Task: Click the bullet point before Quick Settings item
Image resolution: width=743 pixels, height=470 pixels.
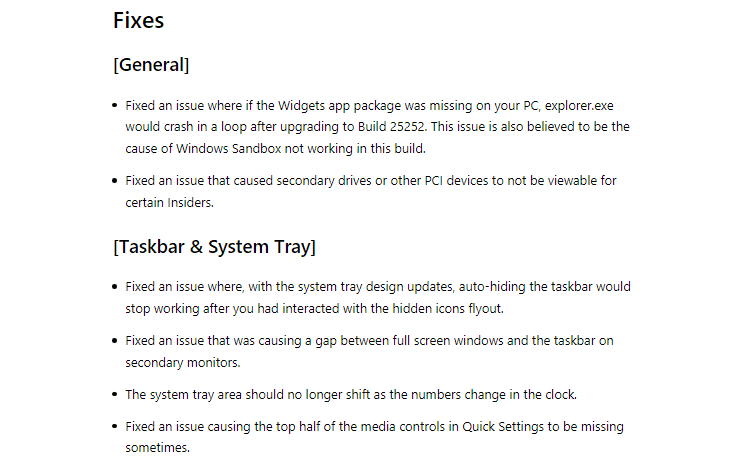Action: coord(115,427)
